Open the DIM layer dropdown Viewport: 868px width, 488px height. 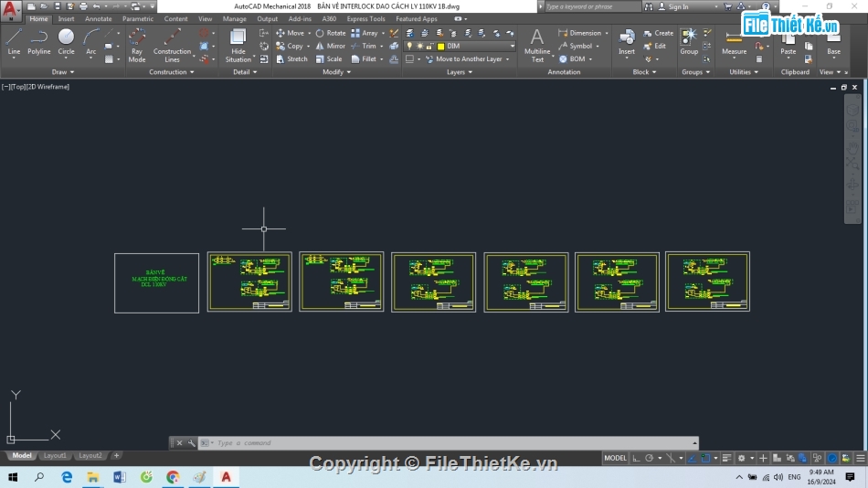(x=512, y=46)
